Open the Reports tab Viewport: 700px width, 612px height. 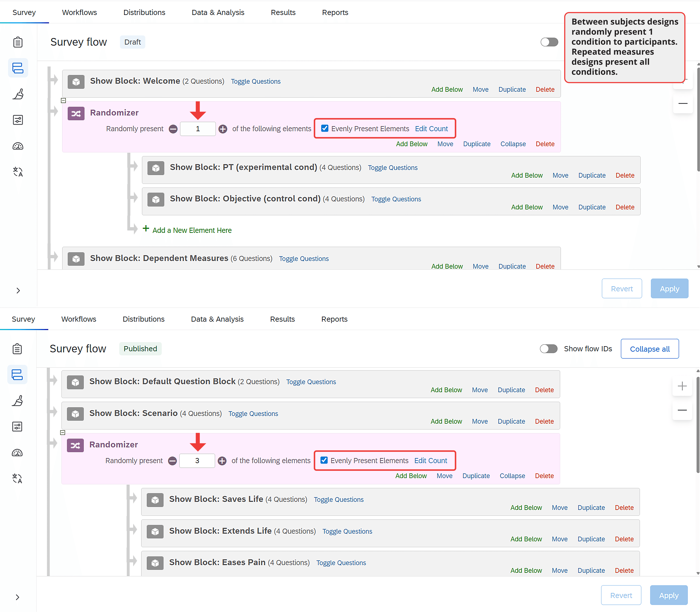[335, 12]
